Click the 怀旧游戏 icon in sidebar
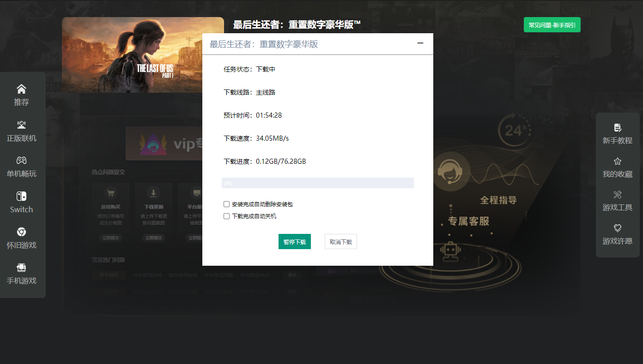643x364 pixels. (21, 232)
